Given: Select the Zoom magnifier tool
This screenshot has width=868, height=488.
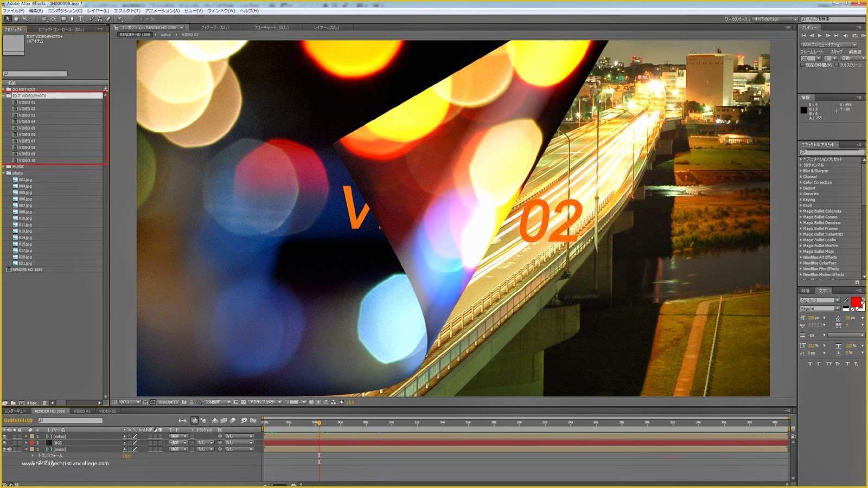Looking at the screenshot, I should click(x=25, y=18).
